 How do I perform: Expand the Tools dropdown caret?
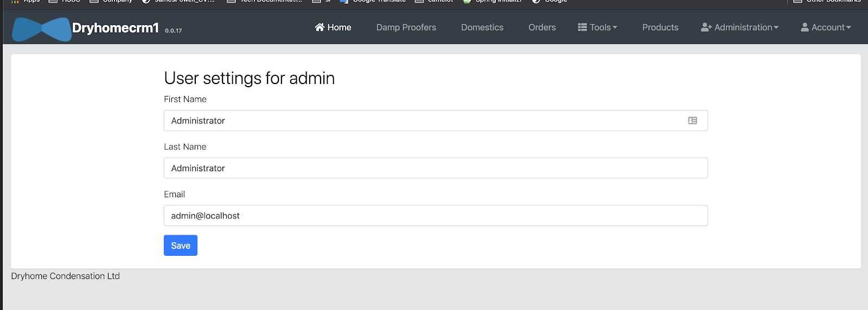pyautogui.click(x=615, y=28)
